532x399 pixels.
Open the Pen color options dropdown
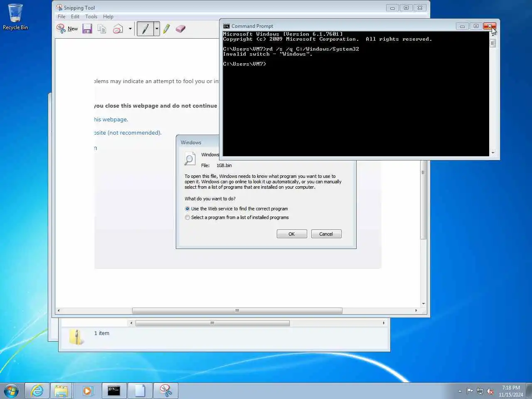[x=157, y=29]
